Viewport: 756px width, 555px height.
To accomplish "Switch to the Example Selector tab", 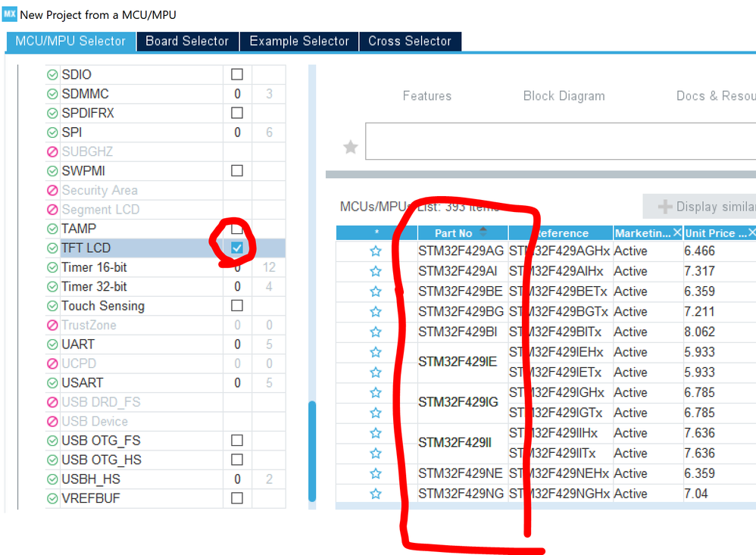I will click(299, 42).
